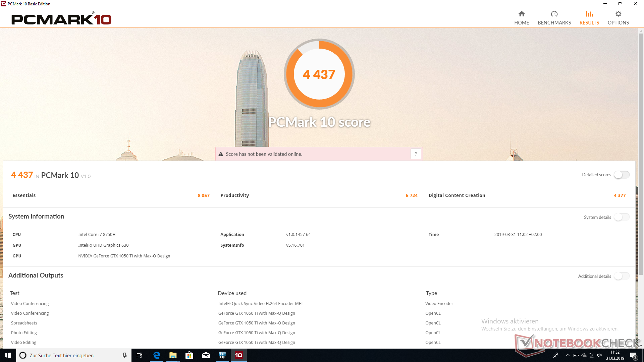644x362 pixels.
Task: Open the Home section icon
Action: coord(521,14)
